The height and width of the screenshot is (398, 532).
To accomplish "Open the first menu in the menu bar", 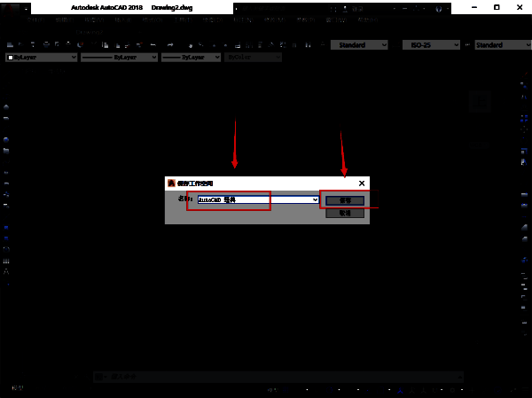I will (x=36, y=19).
